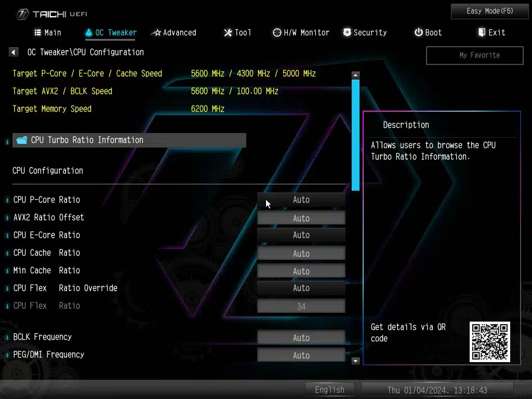
Task: Click the OC Tweaker flame icon
Action: (88, 33)
